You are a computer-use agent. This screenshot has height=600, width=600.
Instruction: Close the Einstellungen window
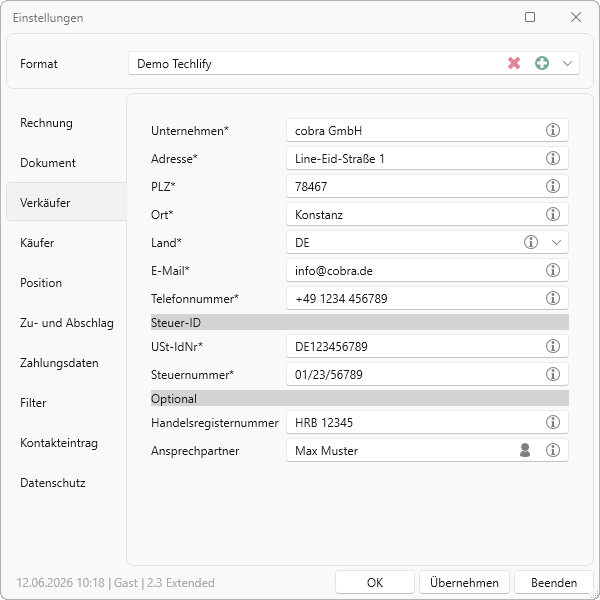(576, 17)
